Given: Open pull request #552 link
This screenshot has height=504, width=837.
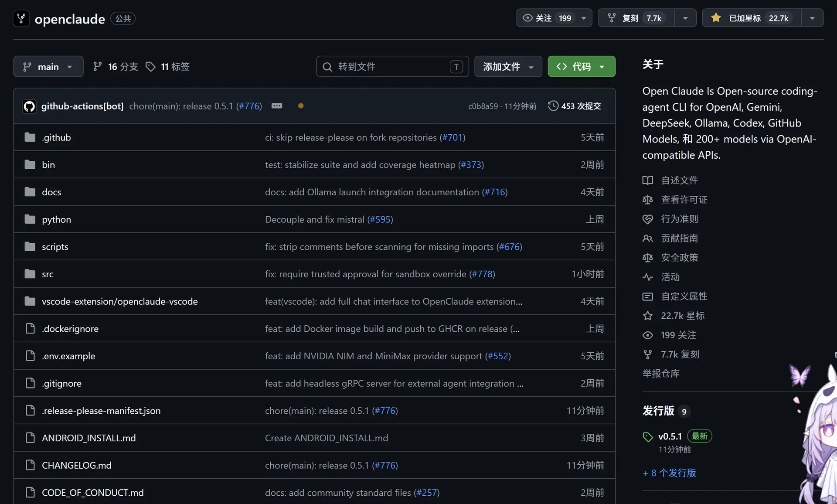Looking at the screenshot, I should click(498, 356).
